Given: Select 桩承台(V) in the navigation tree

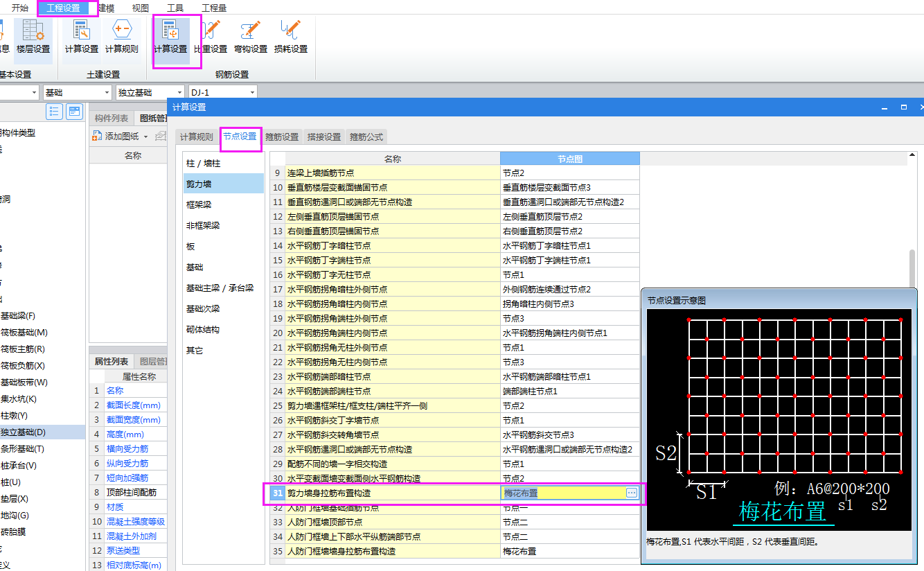Looking at the screenshot, I should [x=18, y=466].
